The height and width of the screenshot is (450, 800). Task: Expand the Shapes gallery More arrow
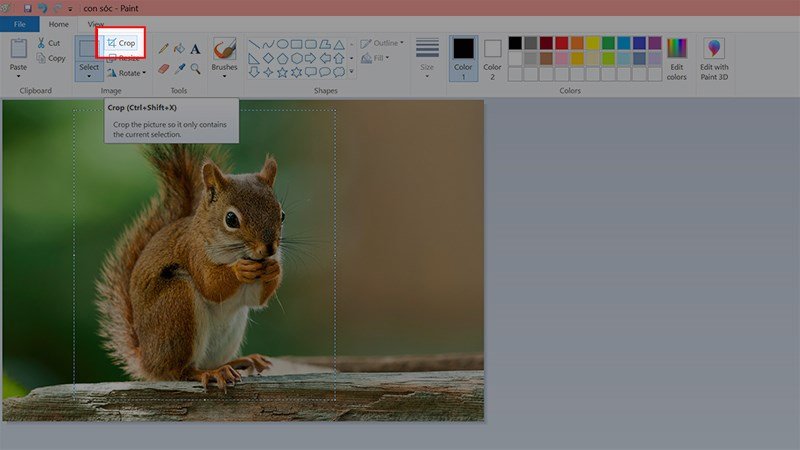pyautogui.click(x=352, y=72)
